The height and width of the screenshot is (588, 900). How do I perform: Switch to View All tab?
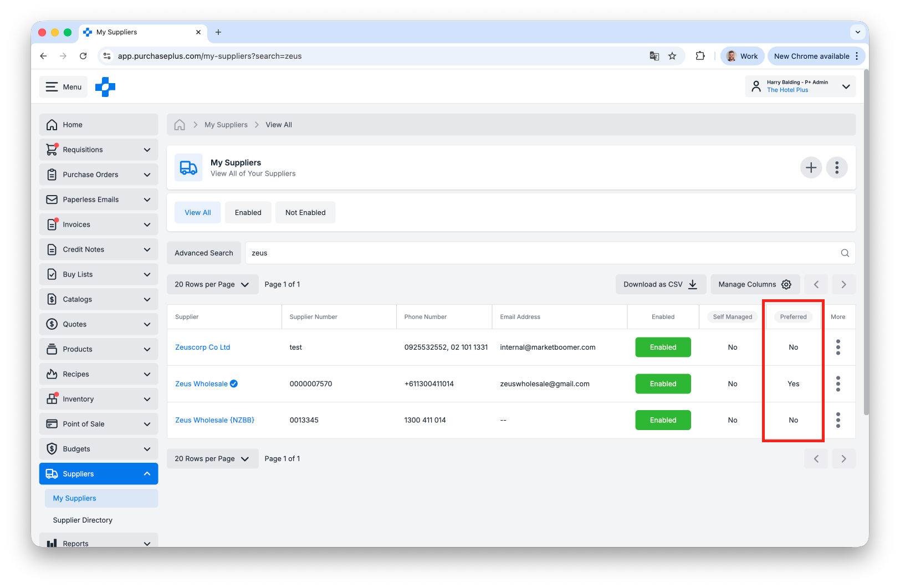[x=198, y=213]
